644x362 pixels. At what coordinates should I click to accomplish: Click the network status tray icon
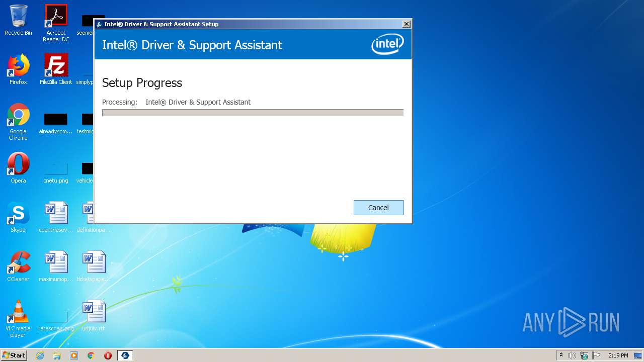click(584, 355)
